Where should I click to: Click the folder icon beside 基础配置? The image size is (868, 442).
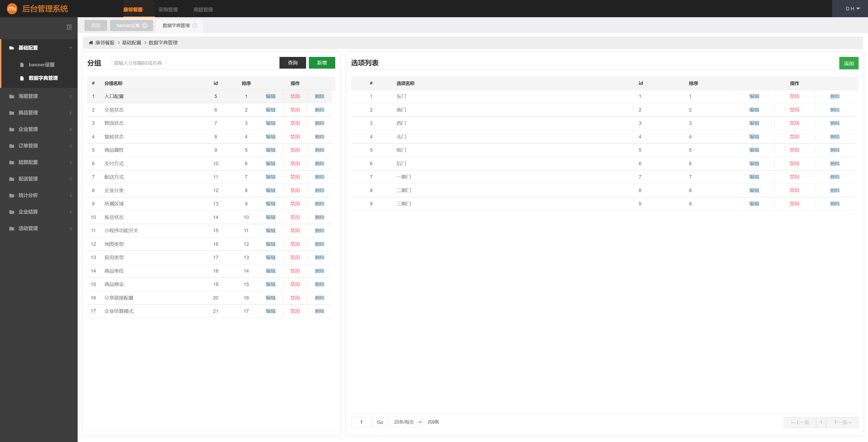pyautogui.click(x=11, y=48)
